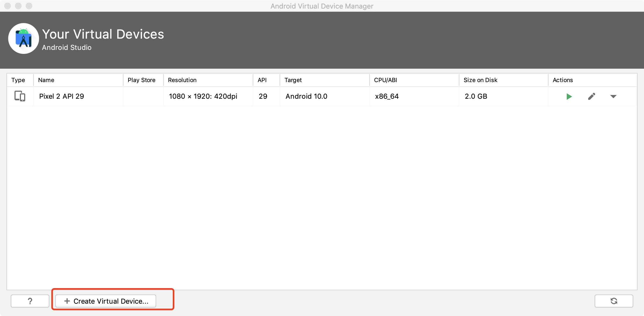Screen dimensions: 644x316
Task: Click the phone/tablet type icon for Pixel 2
Action: (x=20, y=96)
